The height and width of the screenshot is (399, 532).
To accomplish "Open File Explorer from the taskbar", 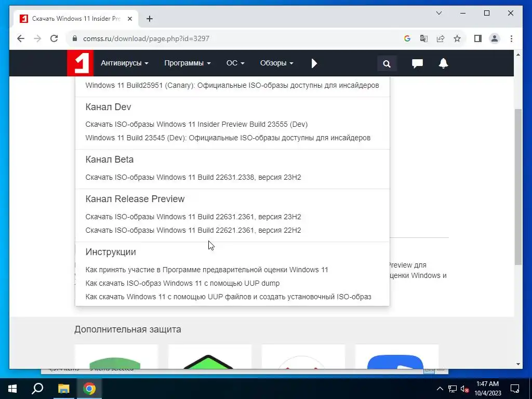I will (x=63, y=389).
